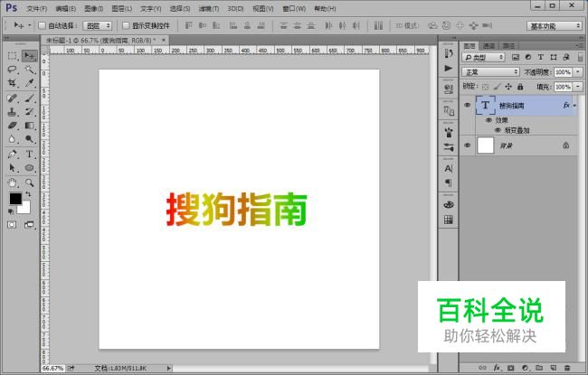This screenshot has width=588, height=375.
Task: Select the Eraser tool
Action: coord(13,126)
